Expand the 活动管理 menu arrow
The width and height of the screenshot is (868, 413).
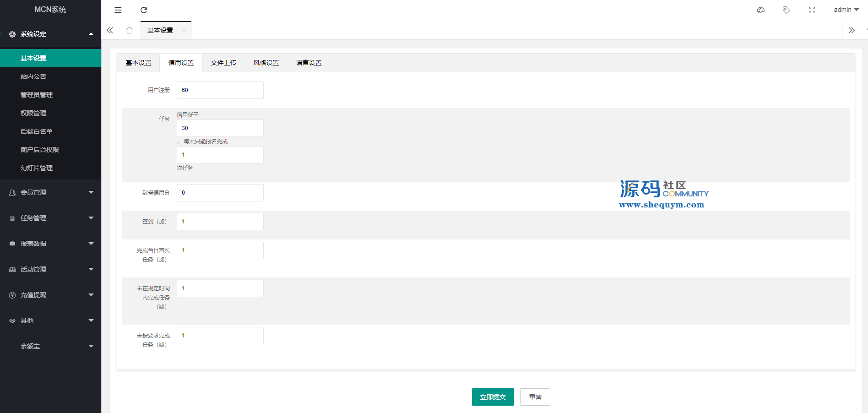[x=91, y=269]
